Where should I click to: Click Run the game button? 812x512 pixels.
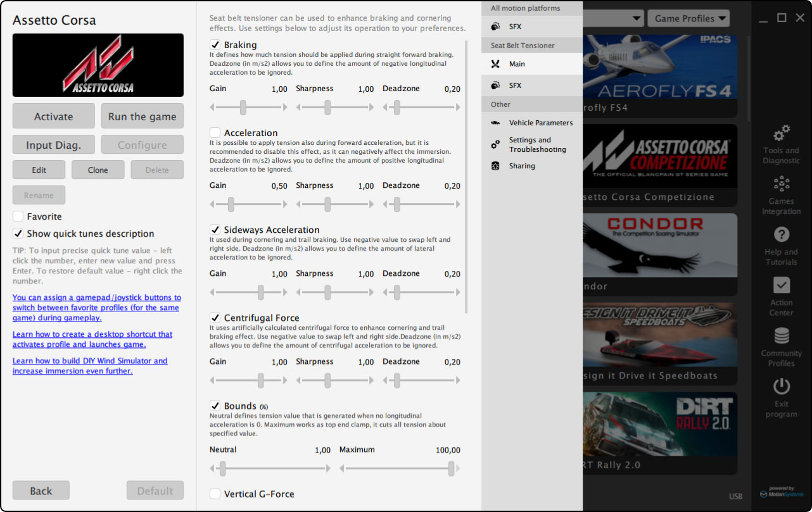143,116
